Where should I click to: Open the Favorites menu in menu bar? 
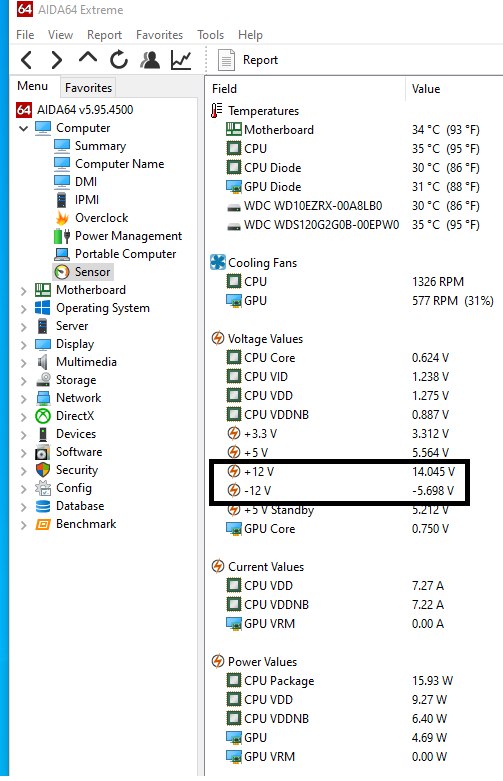(x=159, y=35)
